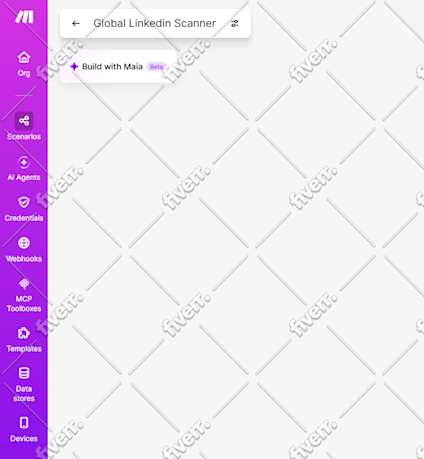The width and height of the screenshot is (424, 459).
Task: Click the Org label in the sidebar
Action: pyautogui.click(x=24, y=73)
